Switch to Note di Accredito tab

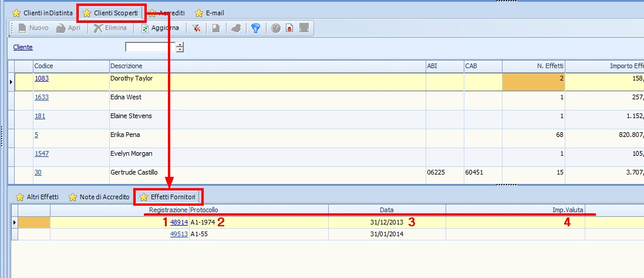(x=99, y=197)
